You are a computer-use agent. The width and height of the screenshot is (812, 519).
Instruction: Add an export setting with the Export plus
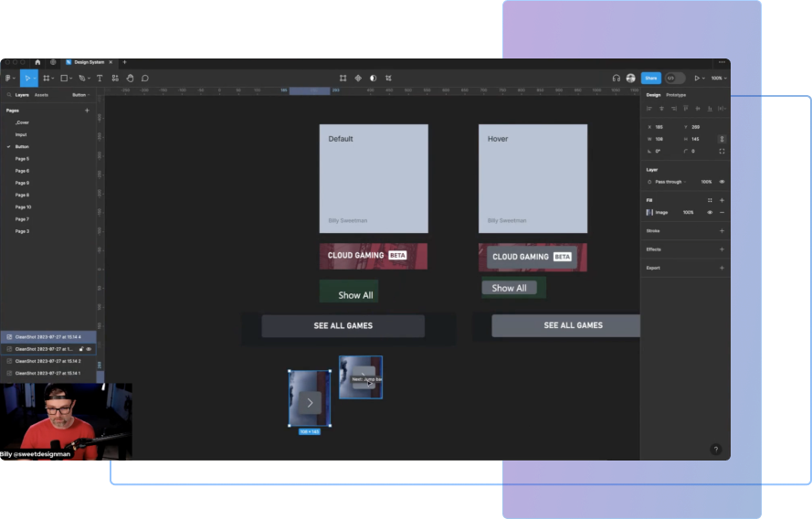coord(722,268)
